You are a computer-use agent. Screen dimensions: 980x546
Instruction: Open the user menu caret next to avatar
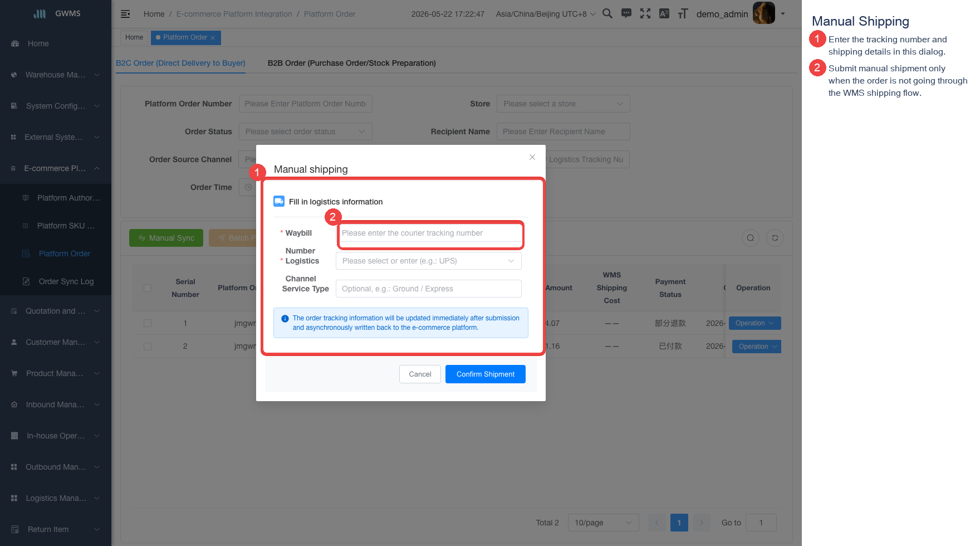(x=783, y=13)
